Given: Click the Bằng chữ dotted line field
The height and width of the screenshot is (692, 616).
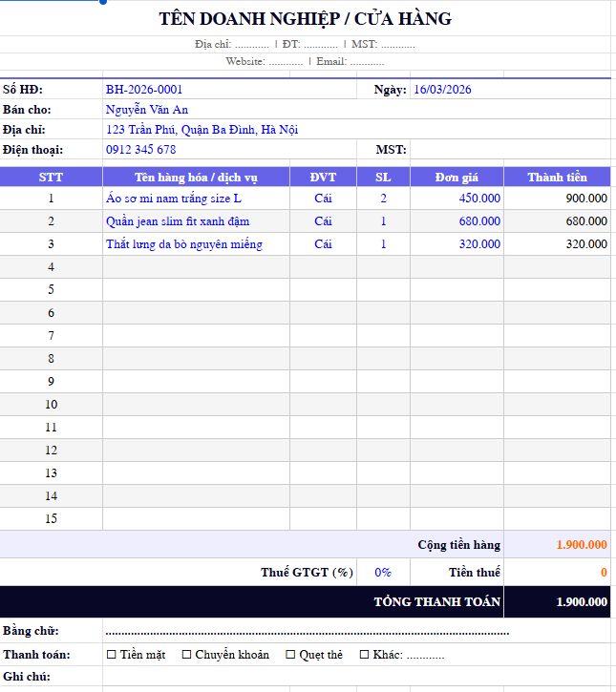Looking at the screenshot, I should click(x=307, y=632).
